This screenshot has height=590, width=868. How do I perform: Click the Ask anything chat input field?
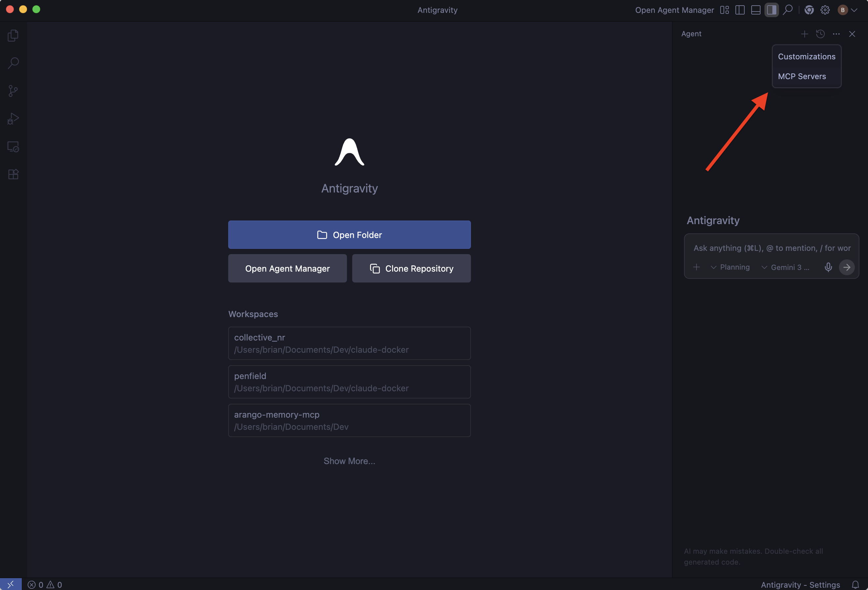[772, 248]
